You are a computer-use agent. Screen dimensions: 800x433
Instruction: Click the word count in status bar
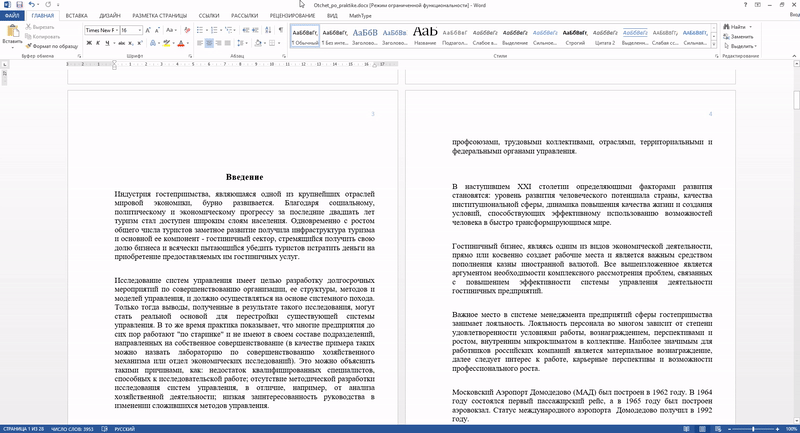72,429
